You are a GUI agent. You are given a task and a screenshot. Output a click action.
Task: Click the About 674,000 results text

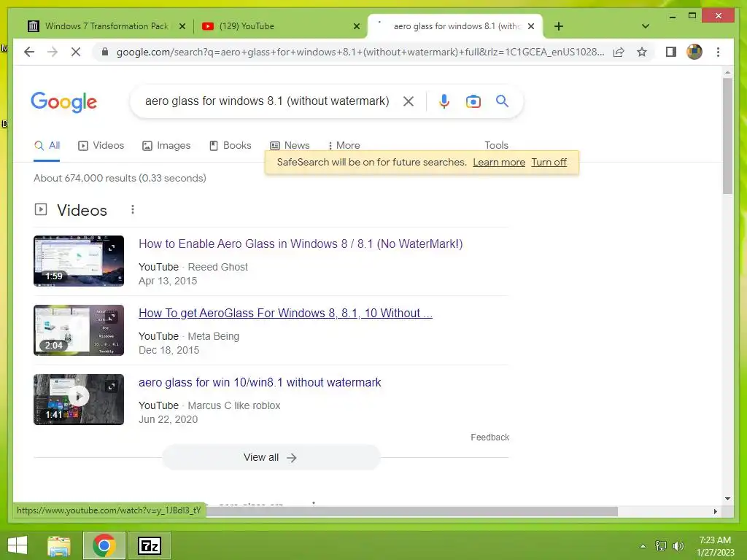(120, 178)
